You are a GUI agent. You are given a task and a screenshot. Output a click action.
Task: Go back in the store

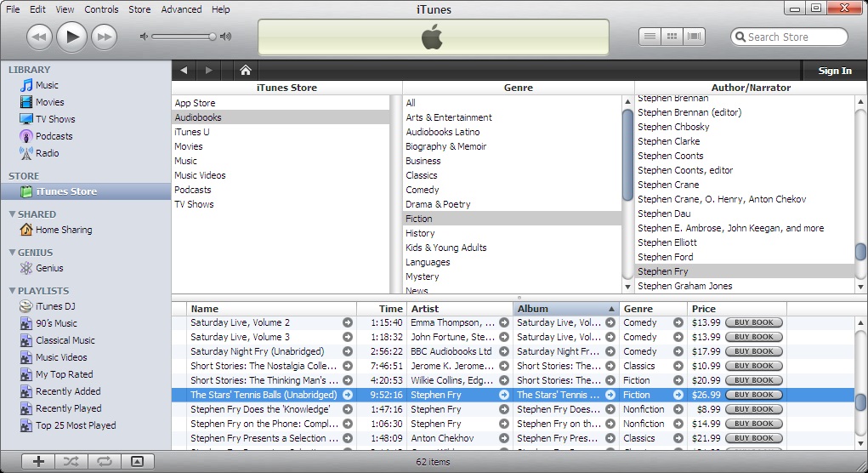pos(184,71)
